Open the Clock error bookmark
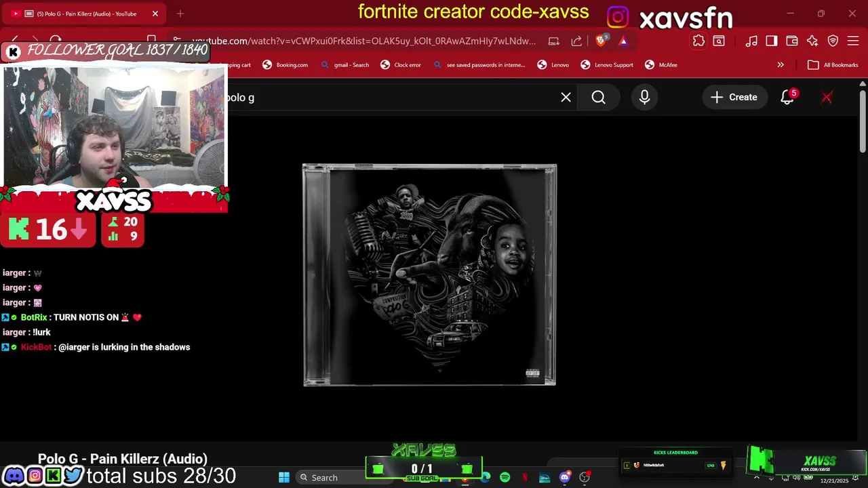868x488 pixels. pyautogui.click(x=401, y=65)
